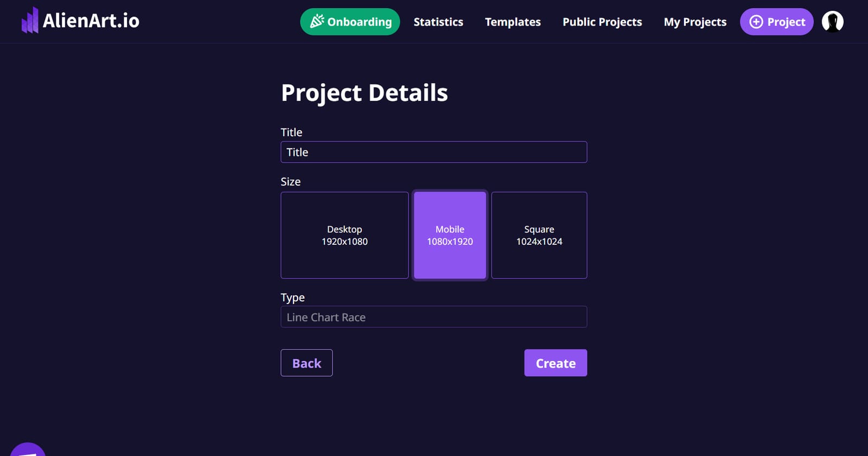
Task: Select the Desktop 1920x1080 size option
Action: [344, 235]
